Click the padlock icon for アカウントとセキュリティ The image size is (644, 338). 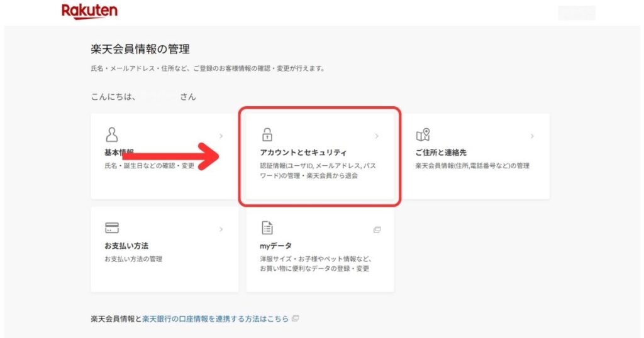coord(267,134)
